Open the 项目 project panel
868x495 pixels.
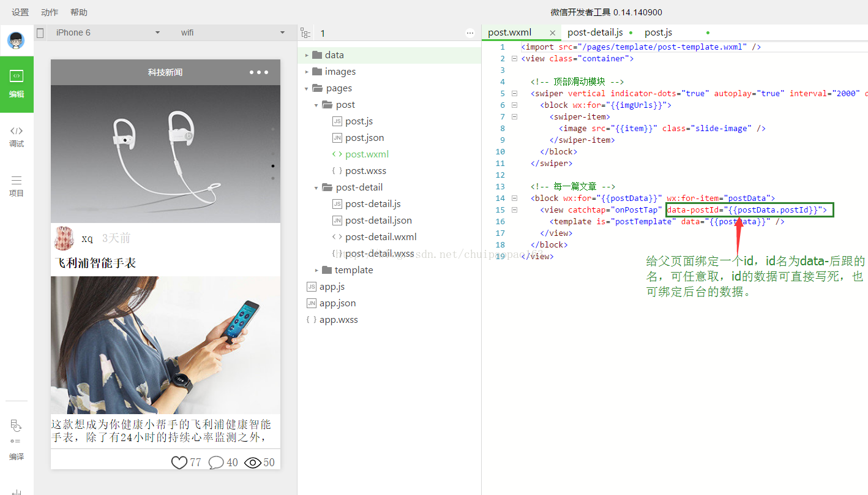click(x=17, y=186)
